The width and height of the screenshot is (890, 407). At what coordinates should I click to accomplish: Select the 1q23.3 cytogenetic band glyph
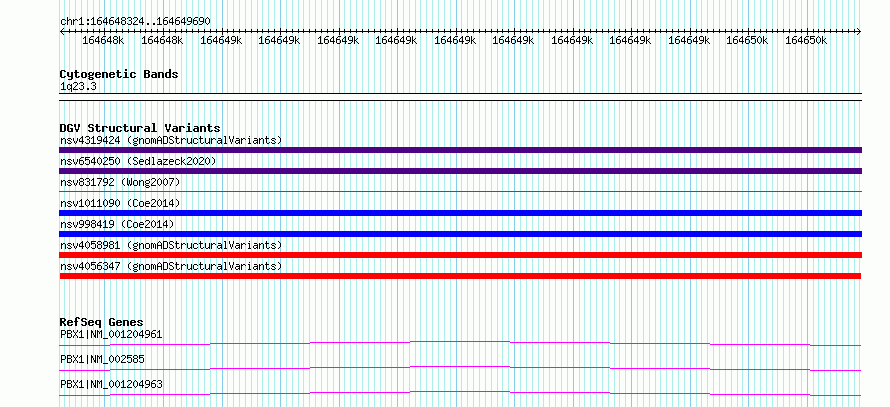pyautogui.click(x=460, y=97)
